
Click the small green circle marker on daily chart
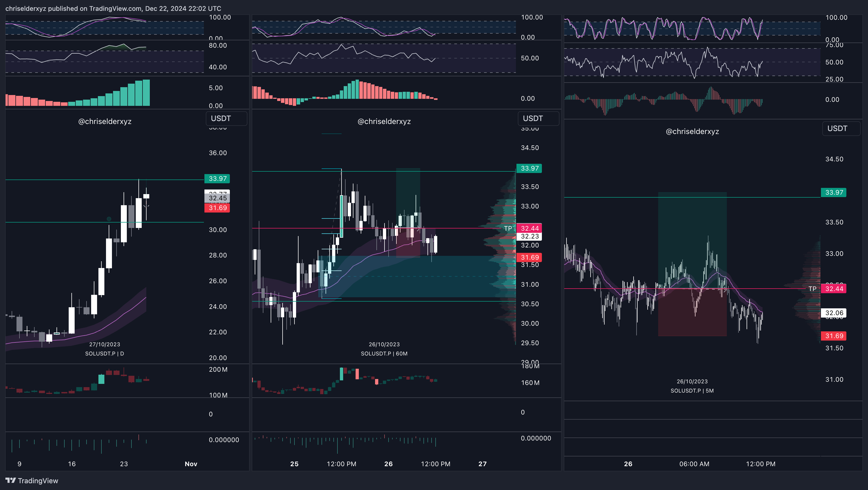109,219
